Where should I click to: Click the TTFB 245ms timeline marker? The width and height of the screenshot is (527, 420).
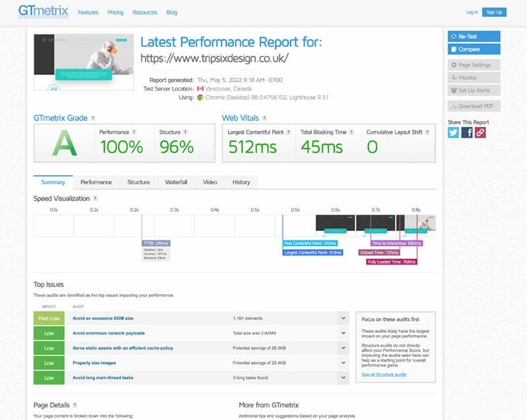point(155,243)
